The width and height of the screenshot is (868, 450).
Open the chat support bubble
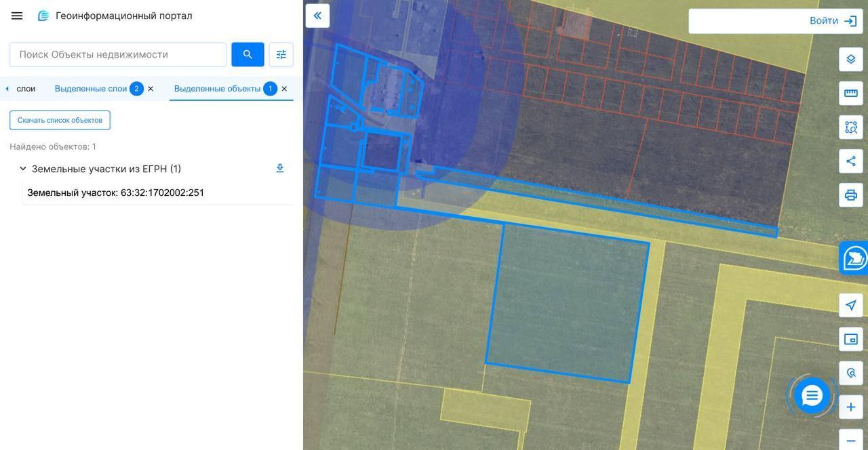coord(812,396)
